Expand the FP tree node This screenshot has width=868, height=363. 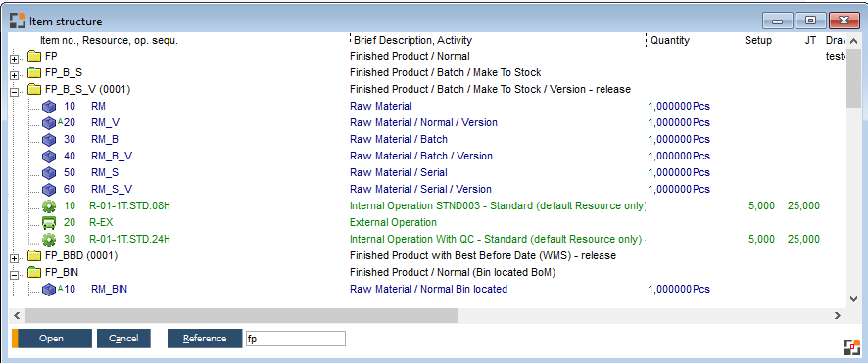15,58
